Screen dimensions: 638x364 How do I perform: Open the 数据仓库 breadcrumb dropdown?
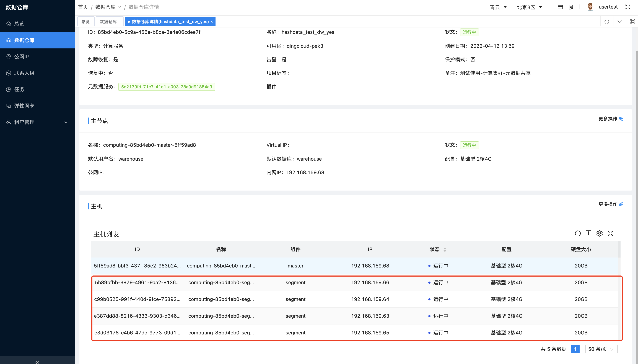120,7
